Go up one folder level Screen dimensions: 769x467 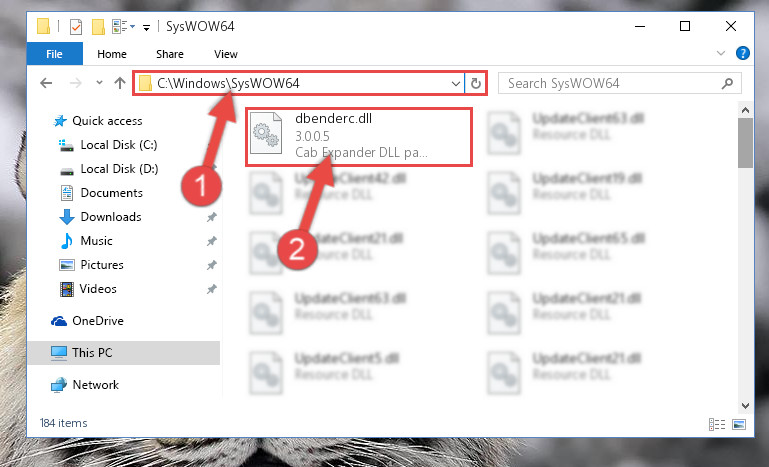pyautogui.click(x=120, y=83)
